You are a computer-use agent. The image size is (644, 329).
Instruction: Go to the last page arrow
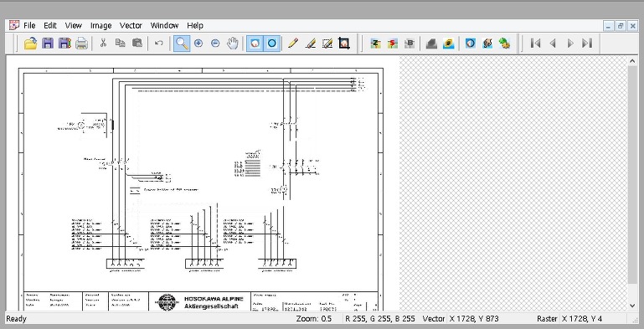click(x=587, y=44)
